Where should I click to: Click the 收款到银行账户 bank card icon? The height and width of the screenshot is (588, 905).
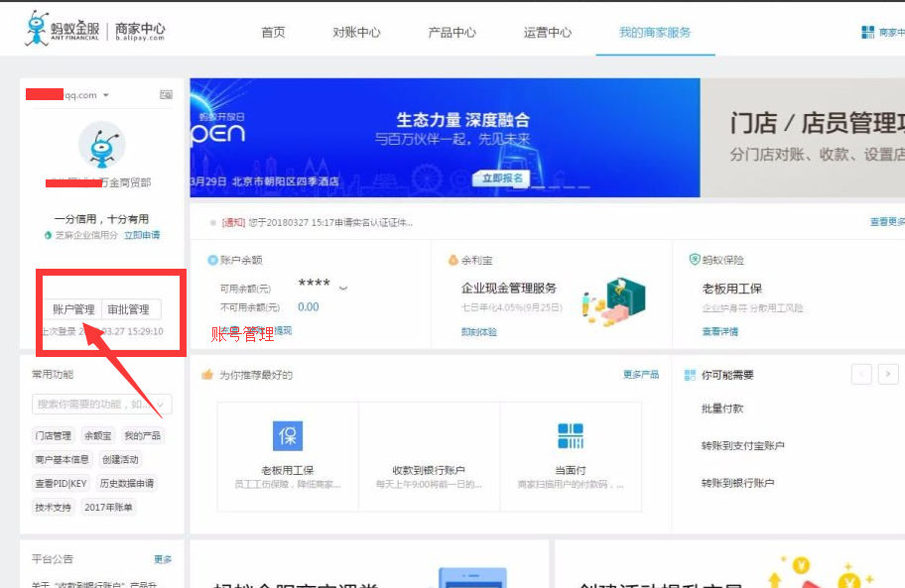pos(429,434)
